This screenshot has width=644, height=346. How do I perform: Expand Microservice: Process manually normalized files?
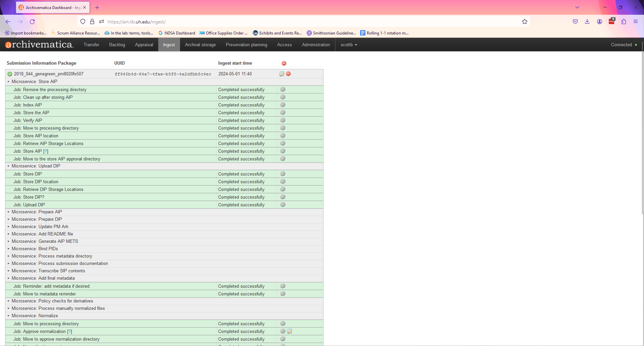tap(56, 308)
